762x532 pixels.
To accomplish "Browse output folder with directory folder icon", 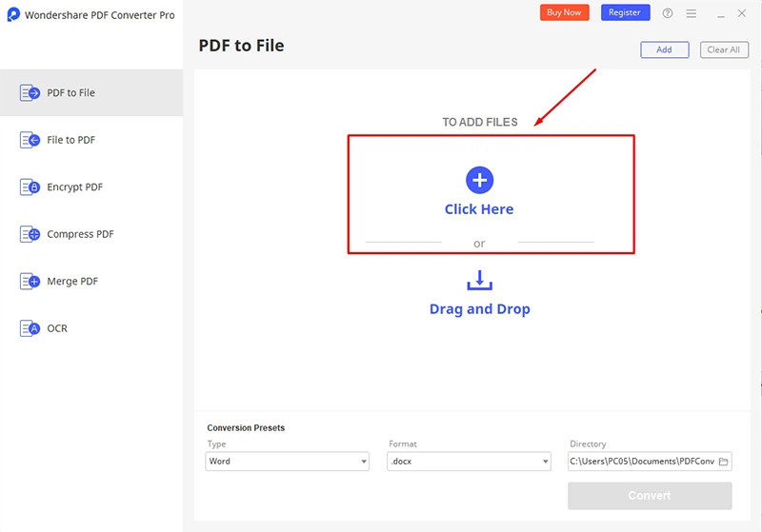I will [x=723, y=462].
